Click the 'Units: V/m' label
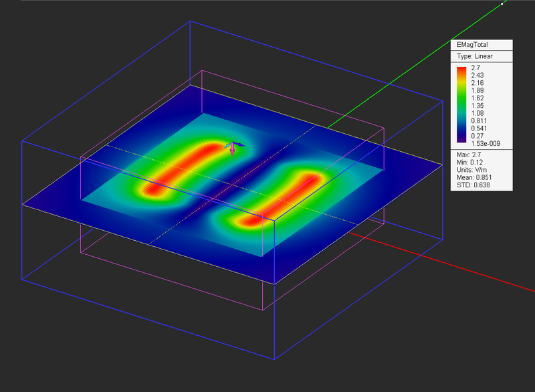Screen dimensions: 535x392 (471, 169)
